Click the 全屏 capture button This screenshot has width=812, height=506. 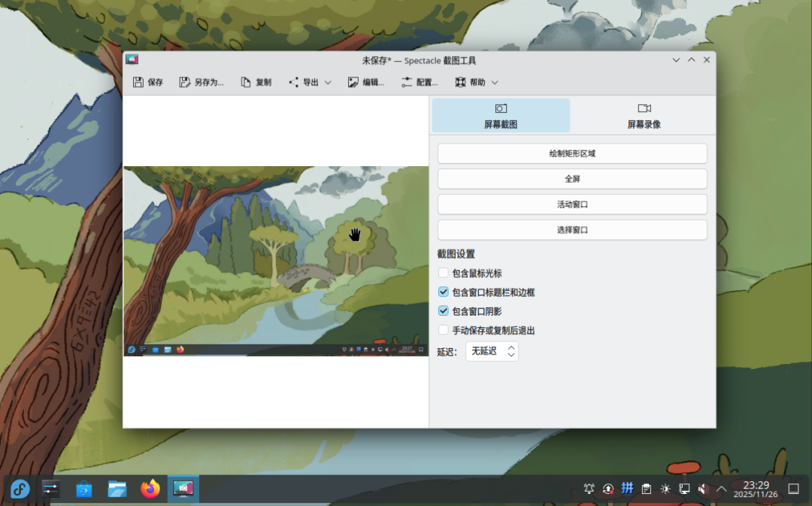coord(572,179)
